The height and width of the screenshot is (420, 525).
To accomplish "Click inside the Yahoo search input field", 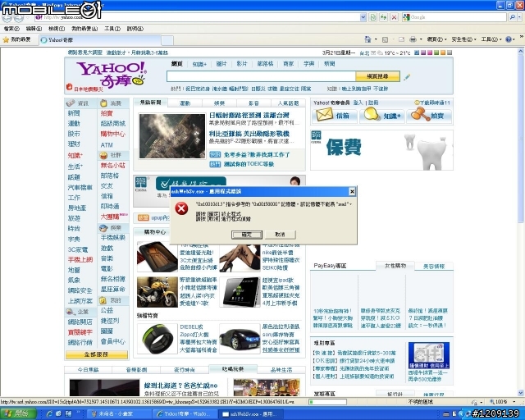I will pos(261,76).
